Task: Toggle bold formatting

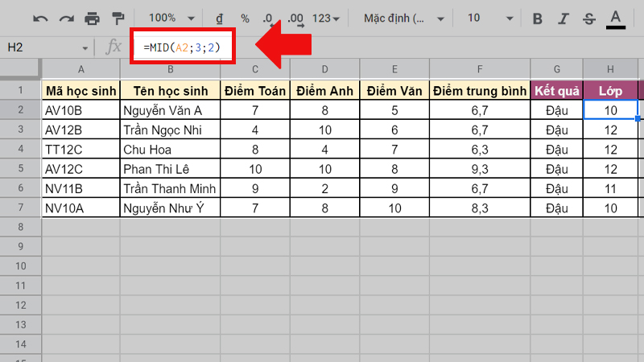Action: click(538, 19)
